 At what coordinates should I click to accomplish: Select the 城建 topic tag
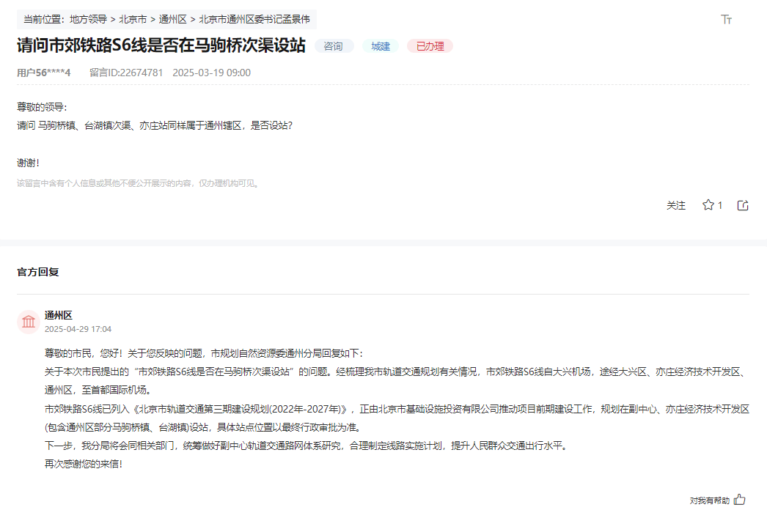[380, 45]
